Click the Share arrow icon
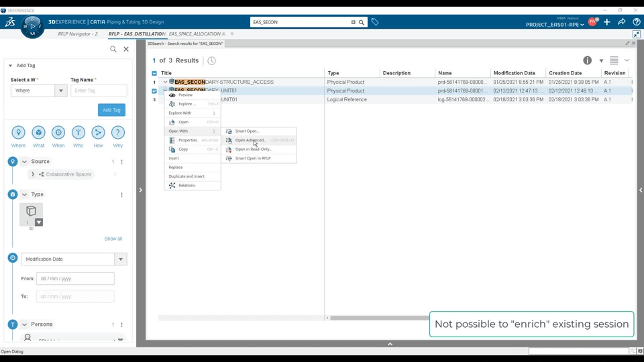The height and width of the screenshot is (362, 644). click(x=622, y=22)
